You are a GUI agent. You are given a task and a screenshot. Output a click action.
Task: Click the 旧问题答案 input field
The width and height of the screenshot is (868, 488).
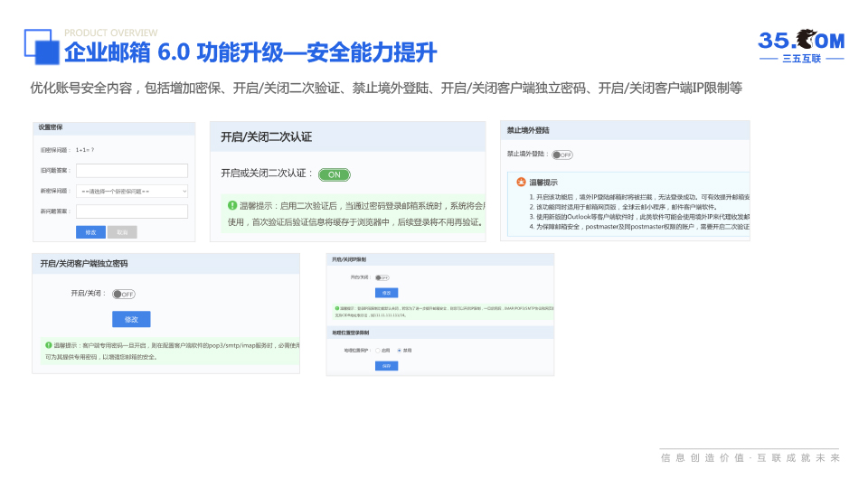(x=132, y=171)
